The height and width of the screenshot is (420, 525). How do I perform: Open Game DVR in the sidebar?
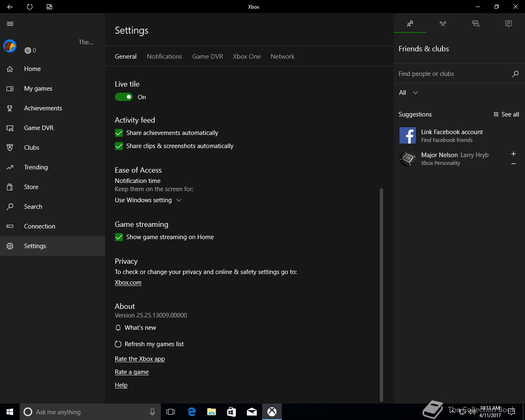coord(52,128)
